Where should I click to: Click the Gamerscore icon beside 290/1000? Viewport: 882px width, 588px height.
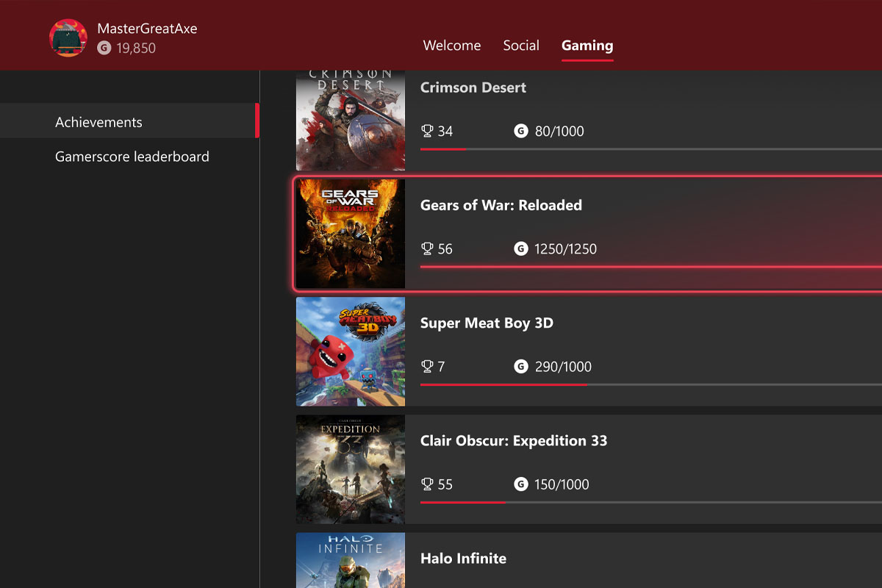pos(520,366)
